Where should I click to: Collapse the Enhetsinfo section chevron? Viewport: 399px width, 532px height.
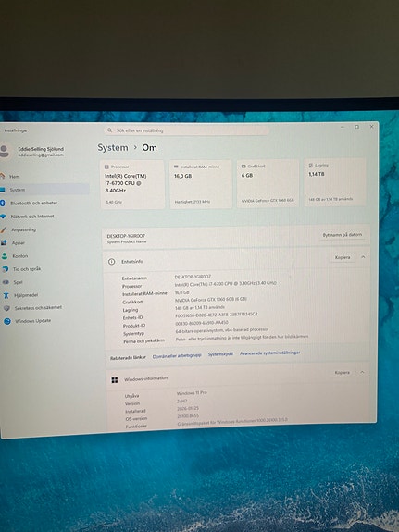[363, 257]
